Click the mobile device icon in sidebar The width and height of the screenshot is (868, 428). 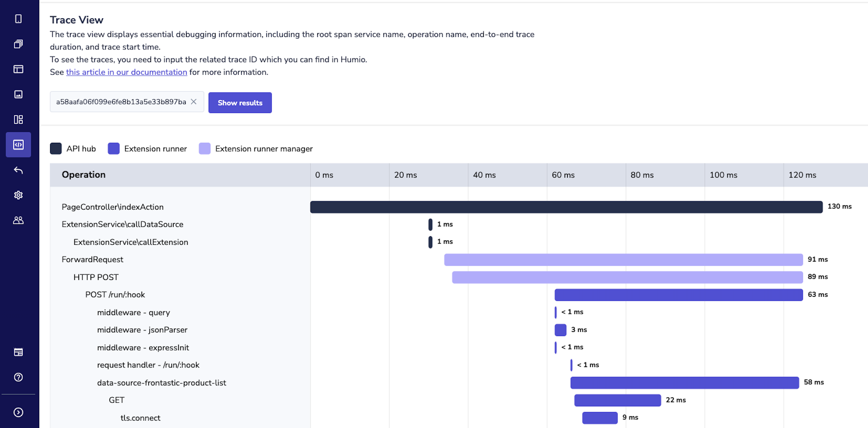click(19, 19)
